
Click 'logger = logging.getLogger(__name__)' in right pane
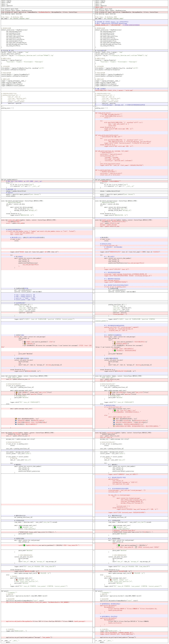pyautogui.click(x=107, y=81)
